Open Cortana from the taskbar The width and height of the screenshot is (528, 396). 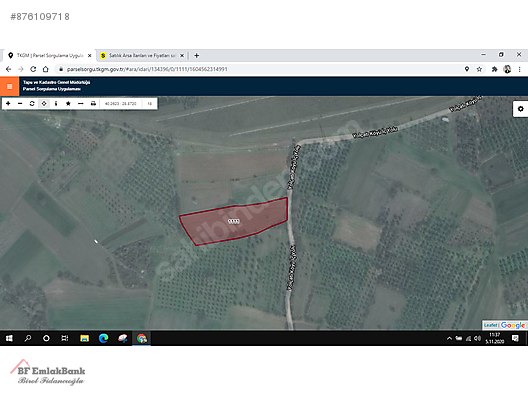click(46, 338)
